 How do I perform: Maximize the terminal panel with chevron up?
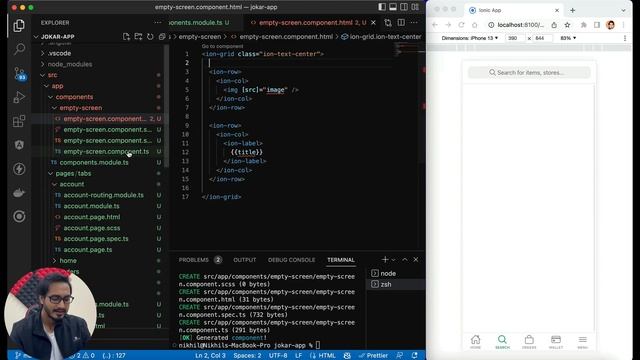pyautogui.click(x=404, y=260)
